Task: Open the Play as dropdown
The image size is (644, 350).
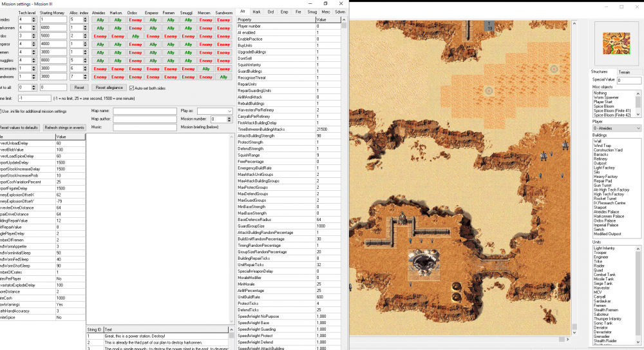Action: [214, 111]
